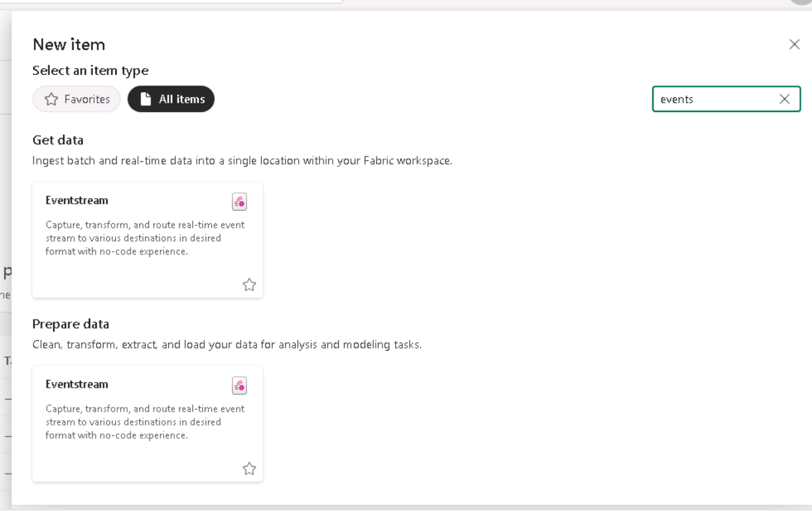The height and width of the screenshot is (511, 812).
Task: Focus the search box containing 'events'
Action: (x=713, y=99)
